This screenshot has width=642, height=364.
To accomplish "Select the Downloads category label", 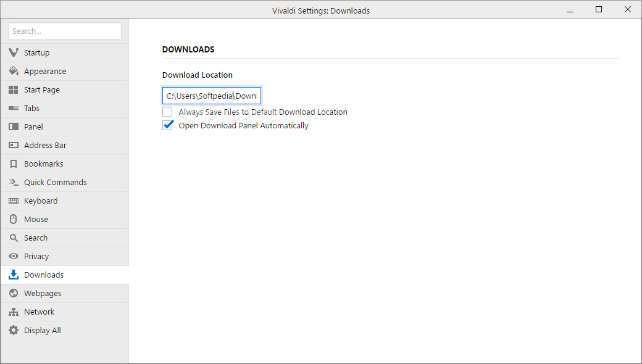I will click(x=44, y=275).
